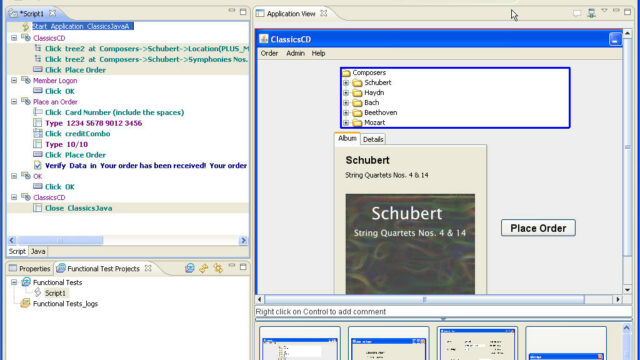Switch to the Details tab
Image resolution: width=640 pixels, height=360 pixels.
(x=373, y=139)
